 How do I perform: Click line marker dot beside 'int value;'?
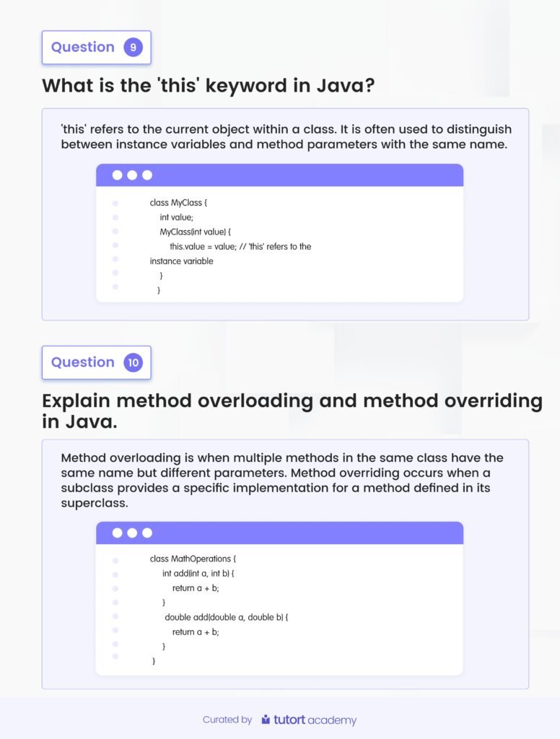point(115,217)
